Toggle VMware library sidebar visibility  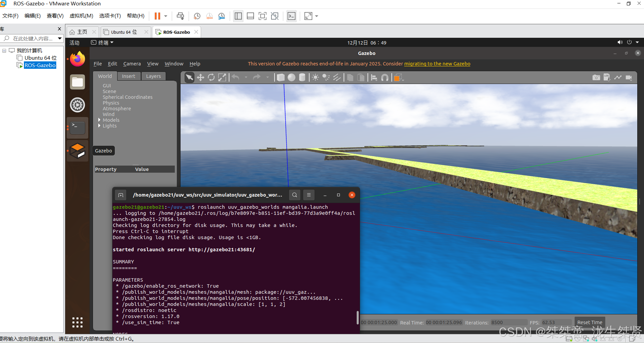click(238, 16)
